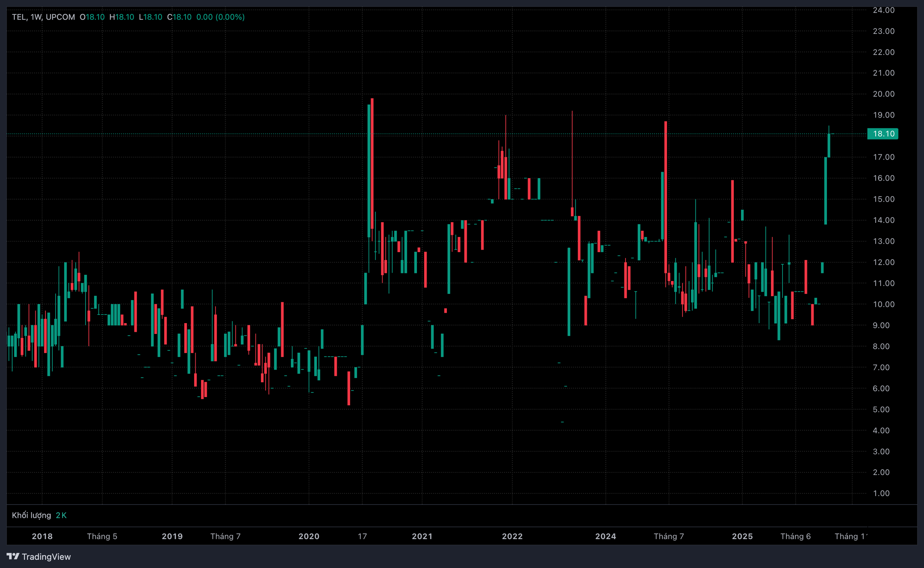
Task: Click the 24.00 price scale label
Action: coord(884,10)
